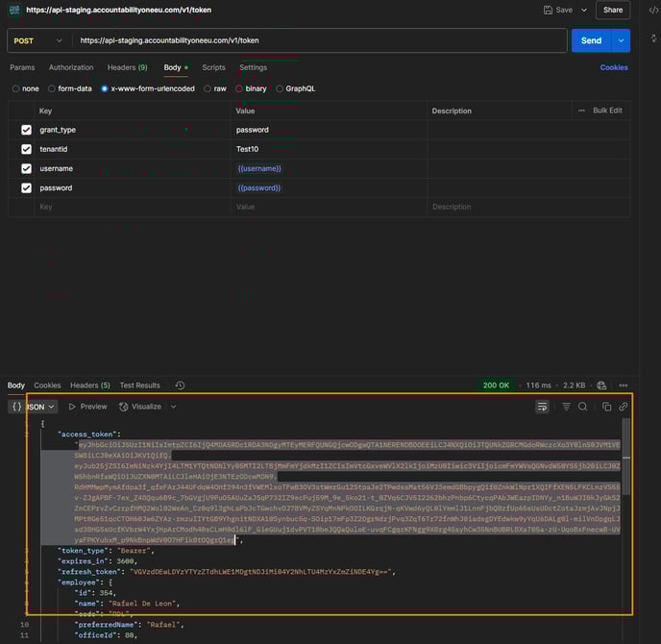Select the binary body radio button
661x644 pixels.
click(239, 88)
